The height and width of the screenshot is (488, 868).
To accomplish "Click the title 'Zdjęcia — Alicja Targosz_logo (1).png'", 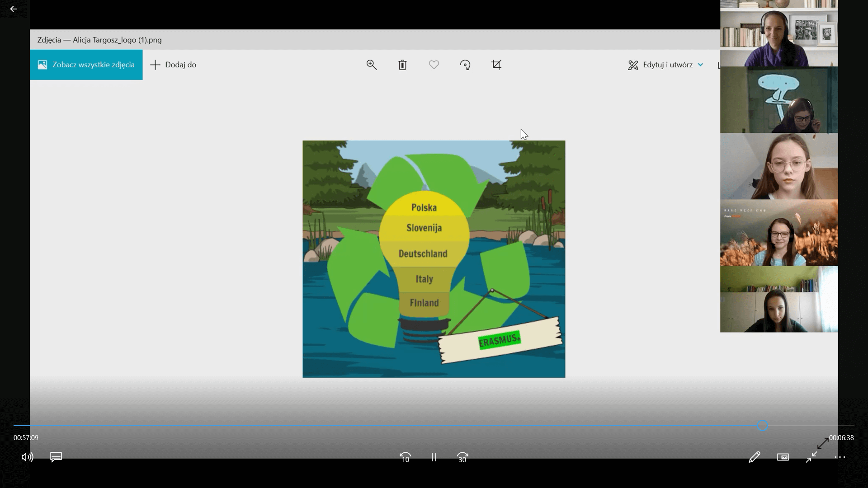I will point(99,40).
